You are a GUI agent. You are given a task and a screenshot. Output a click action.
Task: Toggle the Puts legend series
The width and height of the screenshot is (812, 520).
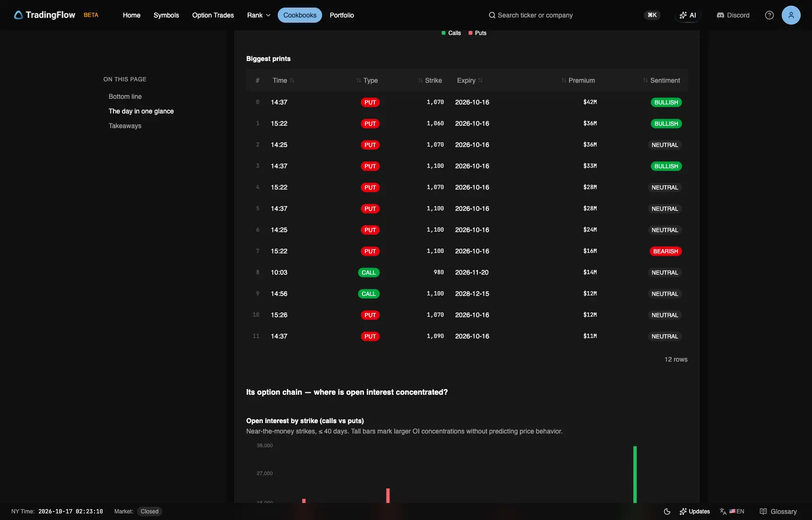pyautogui.click(x=477, y=33)
